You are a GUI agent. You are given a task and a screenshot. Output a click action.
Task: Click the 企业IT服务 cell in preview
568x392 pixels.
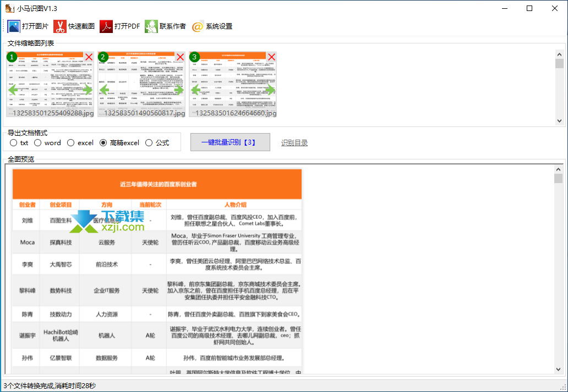[107, 290]
